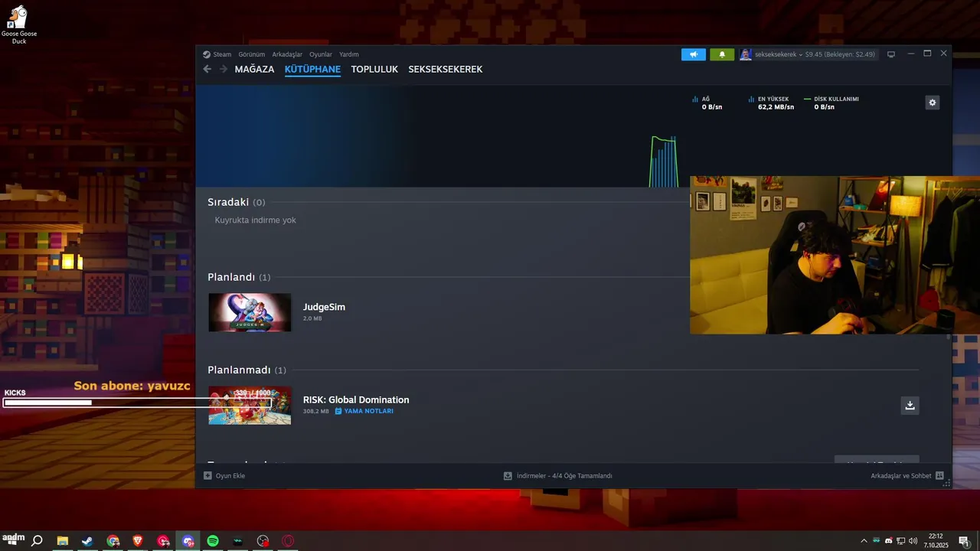This screenshot has height=551, width=980.
Task: Open the Arkadaşlar menu
Action: pos(287,54)
